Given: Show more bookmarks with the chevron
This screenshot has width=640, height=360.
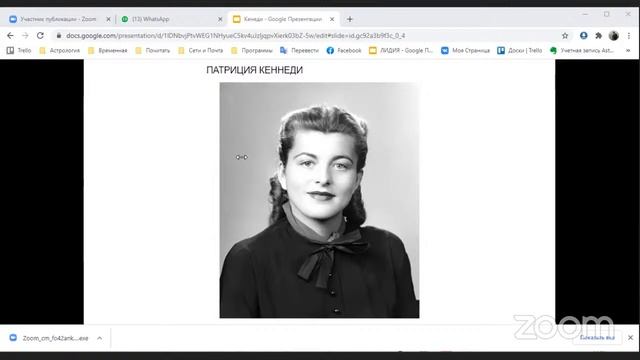Looking at the screenshot, I should (628, 51).
